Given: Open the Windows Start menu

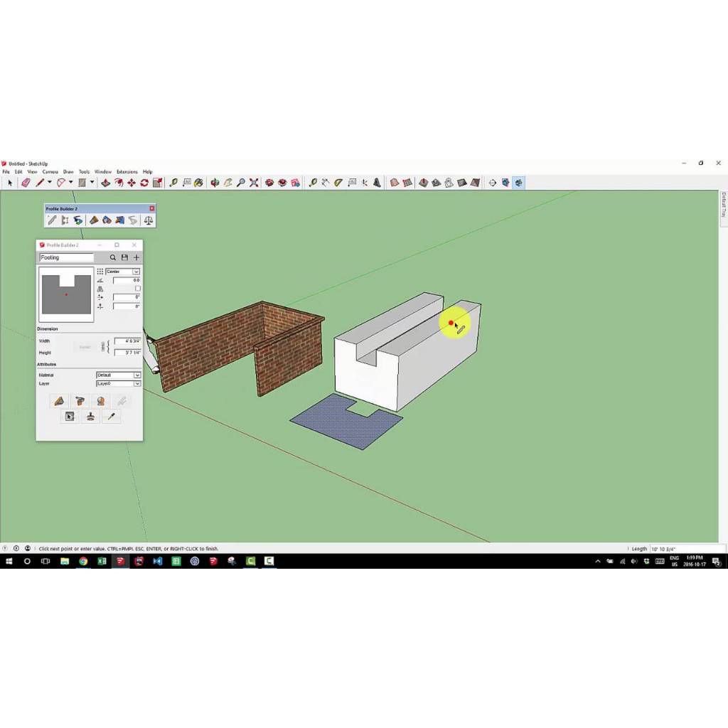Looking at the screenshot, I should coord(9,562).
